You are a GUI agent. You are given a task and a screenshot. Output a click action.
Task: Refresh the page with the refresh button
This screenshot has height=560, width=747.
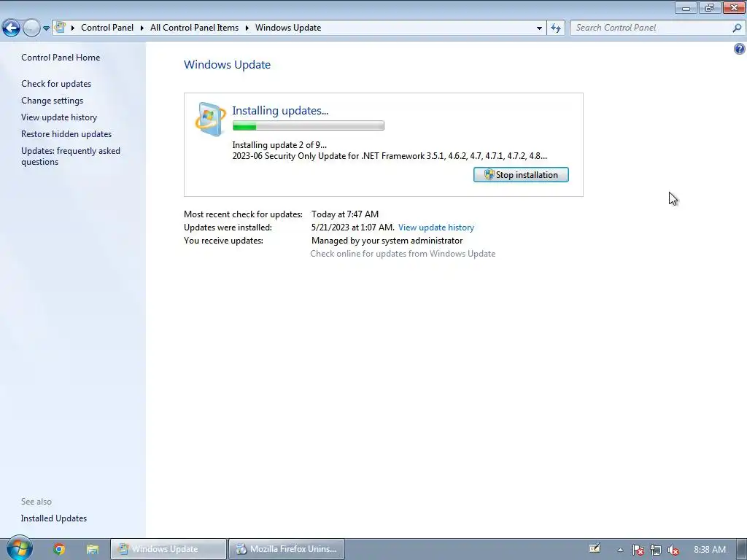(556, 28)
